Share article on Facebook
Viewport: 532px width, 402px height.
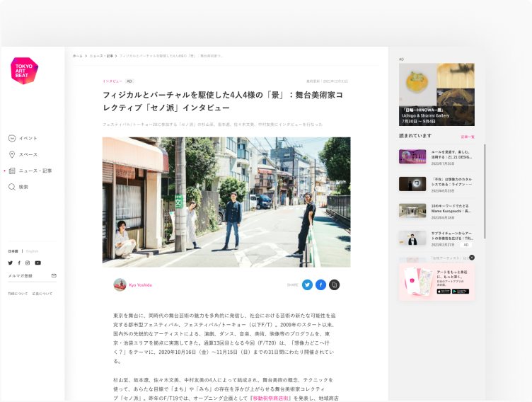pyautogui.click(x=320, y=285)
